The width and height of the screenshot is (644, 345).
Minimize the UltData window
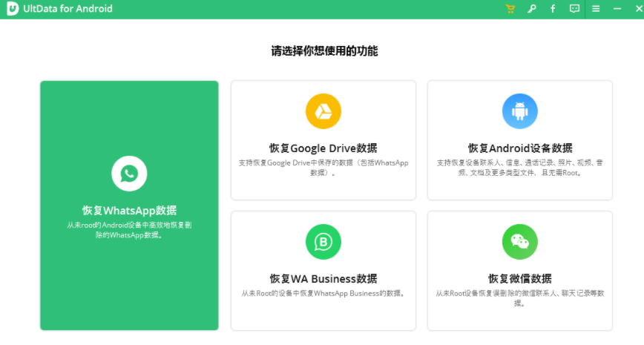pos(617,9)
